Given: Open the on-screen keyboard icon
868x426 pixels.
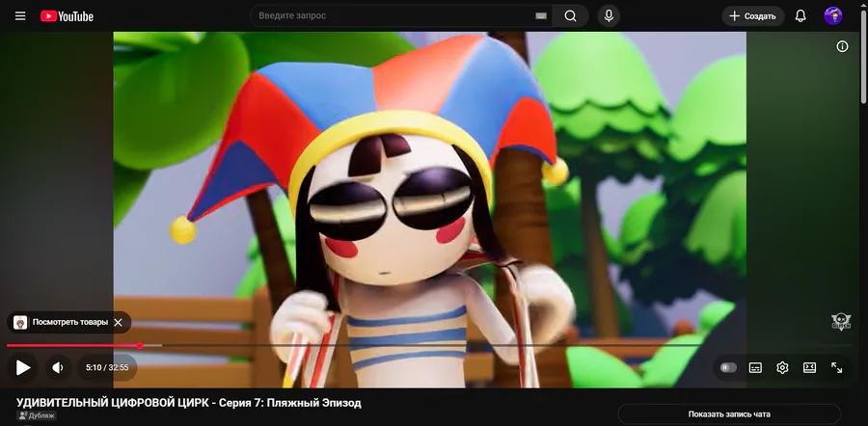Looking at the screenshot, I should pos(541,16).
